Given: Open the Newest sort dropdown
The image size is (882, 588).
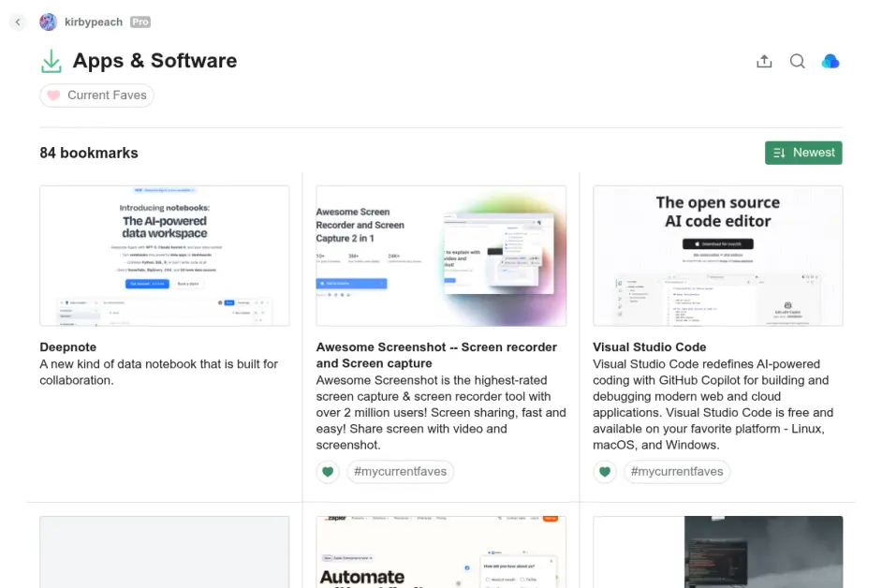Looking at the screenshot, I should click(x=803, y=153).
